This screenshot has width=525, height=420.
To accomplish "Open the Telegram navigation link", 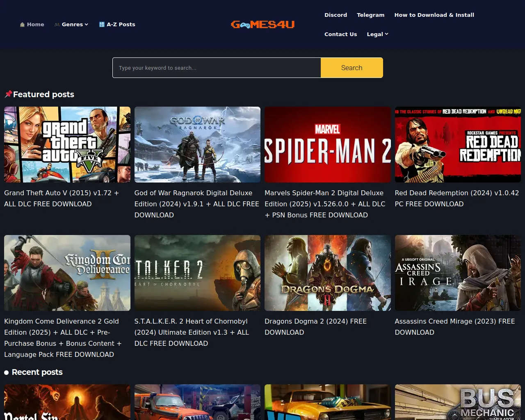I will [370, 15].
